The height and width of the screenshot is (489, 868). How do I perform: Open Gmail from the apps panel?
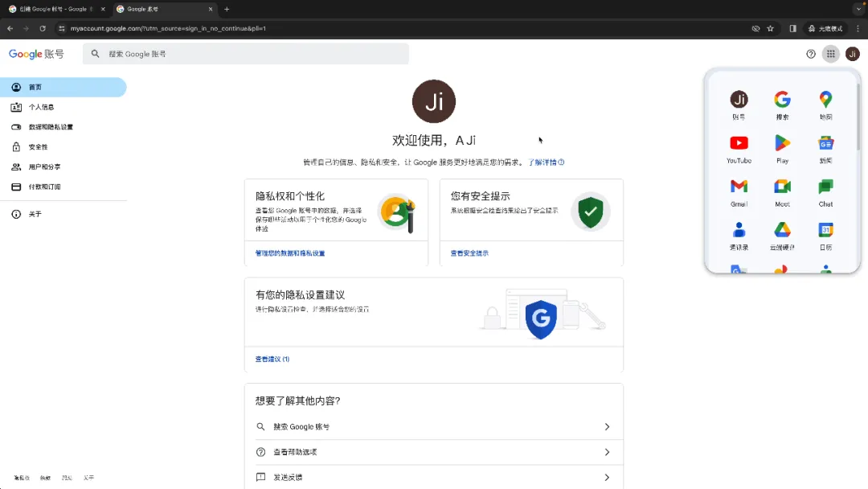click(739, 192)
